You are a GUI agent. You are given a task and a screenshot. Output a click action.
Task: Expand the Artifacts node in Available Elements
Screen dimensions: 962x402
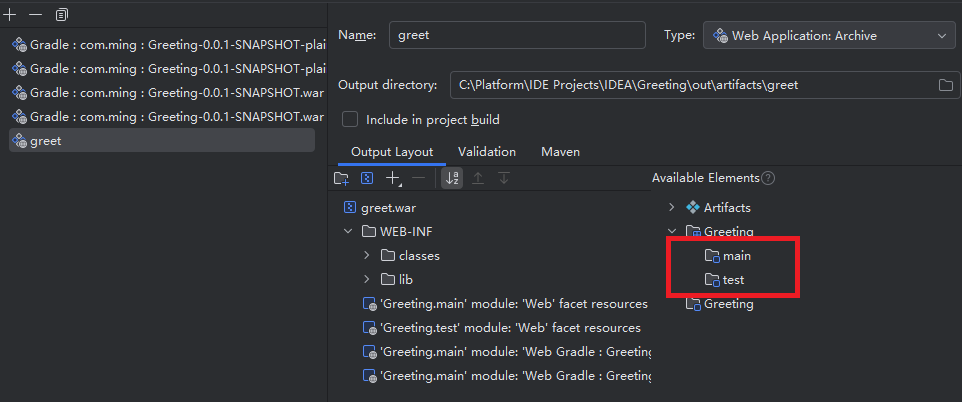point(671,207)
